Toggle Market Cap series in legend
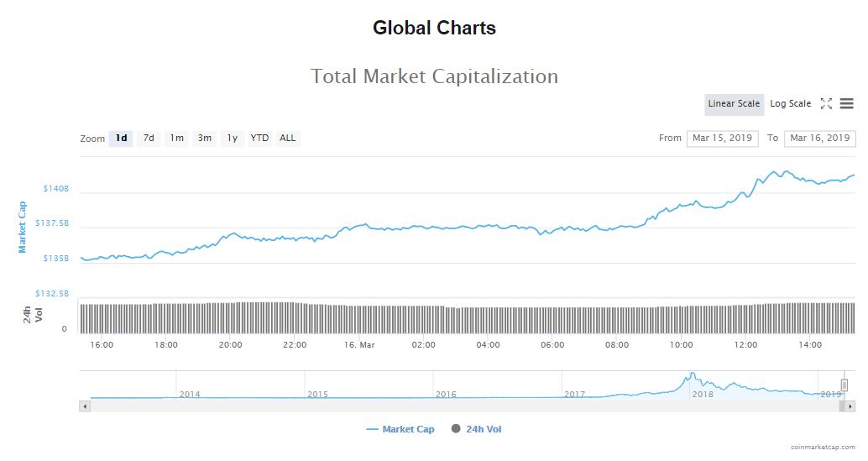868x461 pixels. click(400, 429)
